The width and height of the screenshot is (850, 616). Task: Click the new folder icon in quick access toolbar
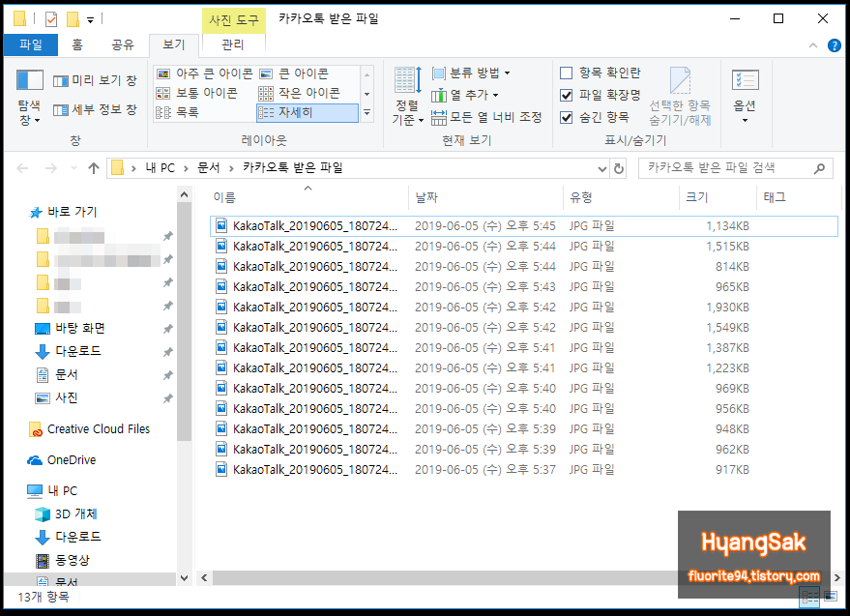(73, 19)
